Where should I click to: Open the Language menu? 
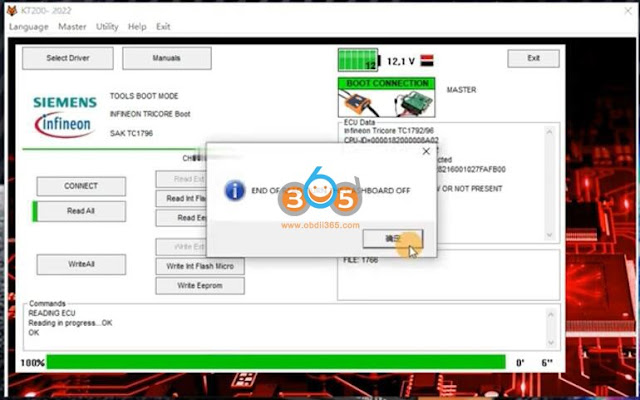[29, 27]
